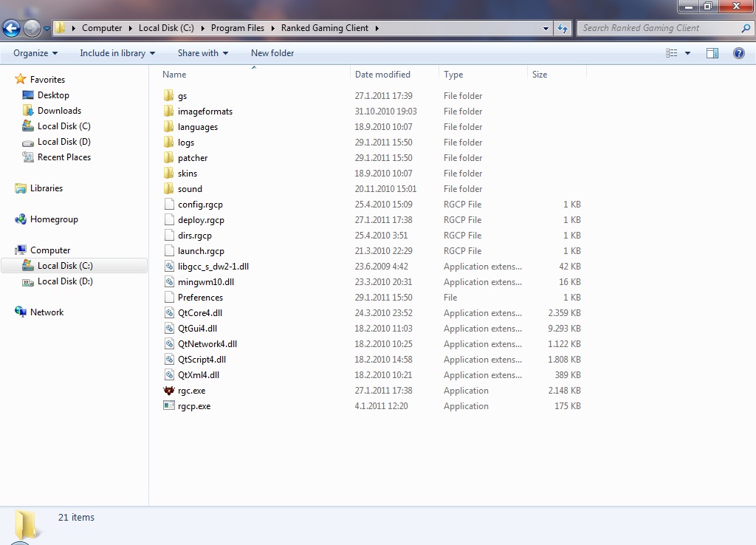The height and width of the screenshot is (545, 756).
Task: Open Desktop in the Favorites list
Action: click(53, 95)
